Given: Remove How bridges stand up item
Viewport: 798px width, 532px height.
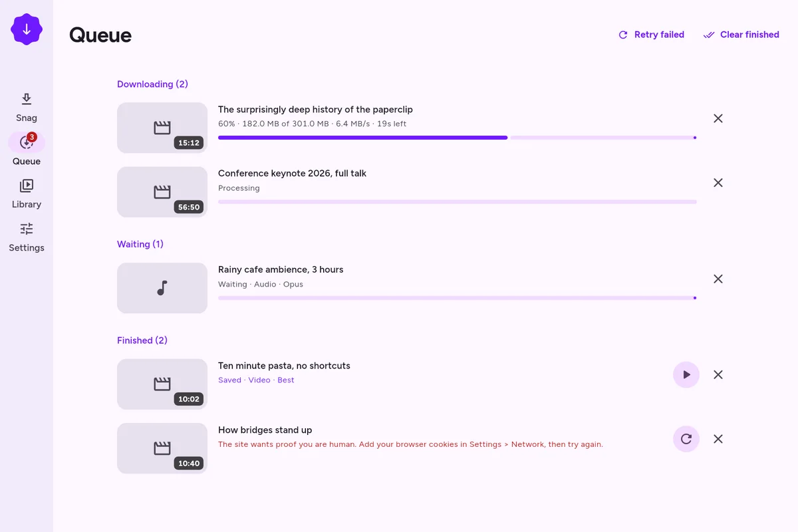Looking at the screenshot, I should coord(718,439).
